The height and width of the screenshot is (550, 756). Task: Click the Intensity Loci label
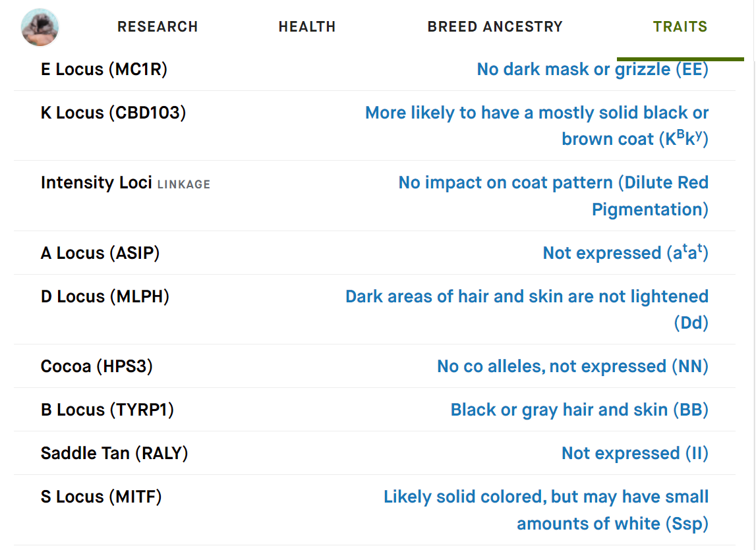[96, 182]
